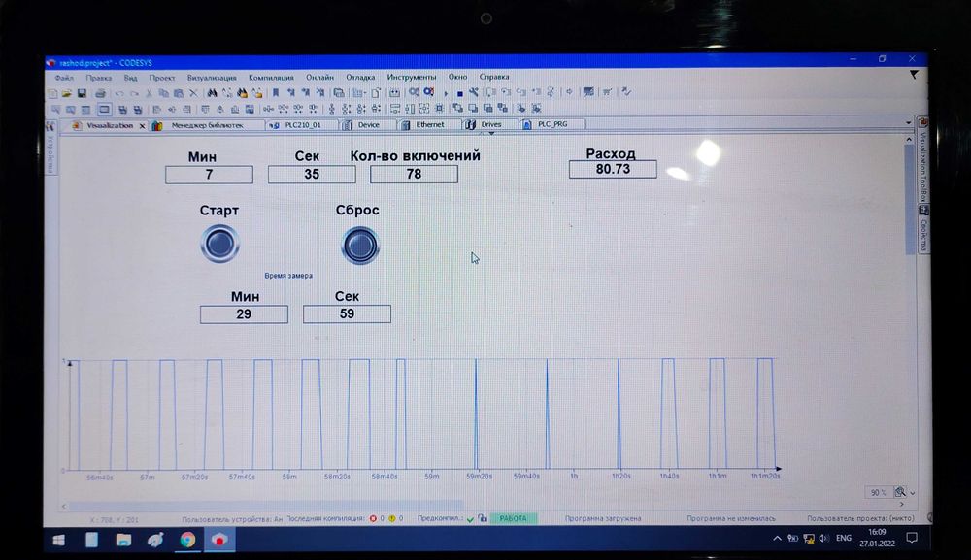Click the Delete X toolbar icon
Screen dimensions: 971x560
coord(193,93)
